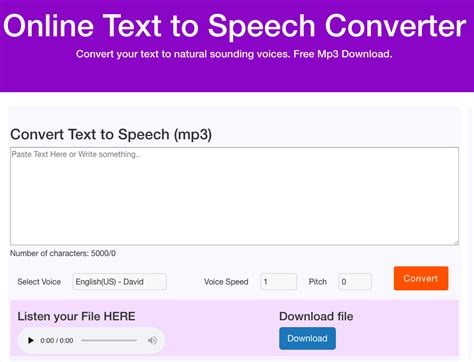This screenshot has height=362, width=474.
Task: Click the Number of characters: 5000/0 text
Action: click(x=63, y=253)
